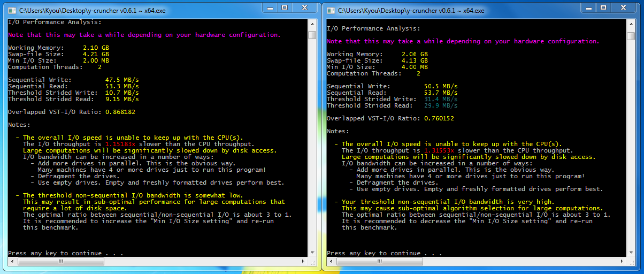The width and height of the screenshot is (644, 274).
Task: Click the vertical scrollbar thumb in right console
Action: tap(632, 35)
